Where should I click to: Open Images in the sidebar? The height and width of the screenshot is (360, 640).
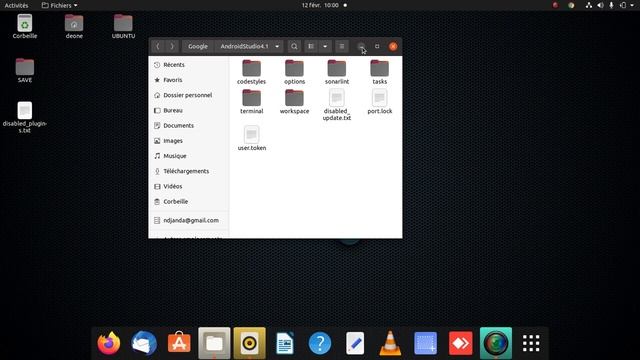189,141
